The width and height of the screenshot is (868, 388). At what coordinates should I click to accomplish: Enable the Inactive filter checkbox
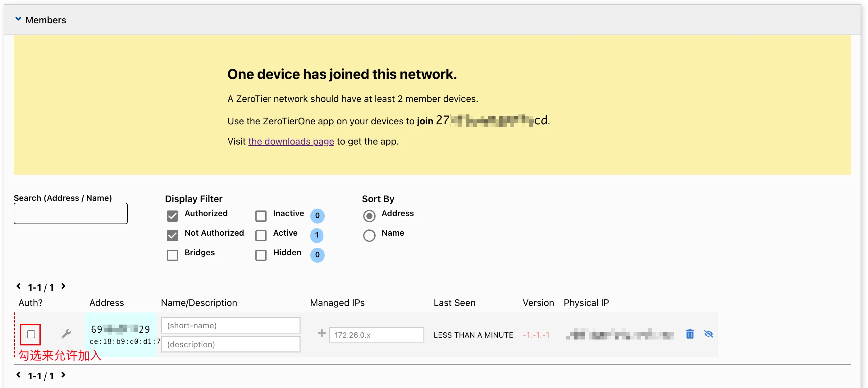[261, 216]
